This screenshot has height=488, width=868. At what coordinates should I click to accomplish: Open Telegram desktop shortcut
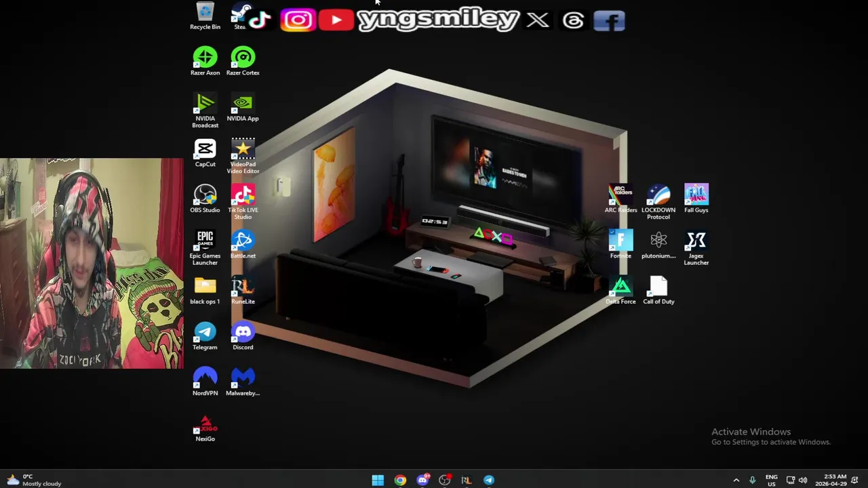205,336
